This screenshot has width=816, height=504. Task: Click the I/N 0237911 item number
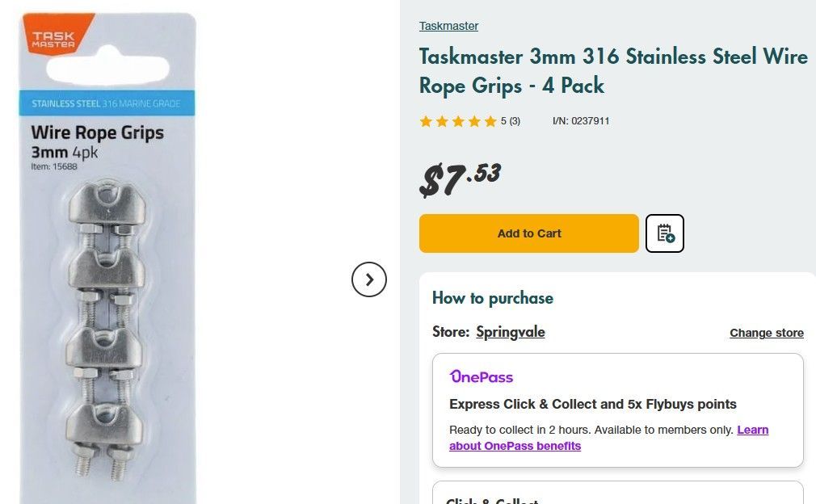point(581,121)
